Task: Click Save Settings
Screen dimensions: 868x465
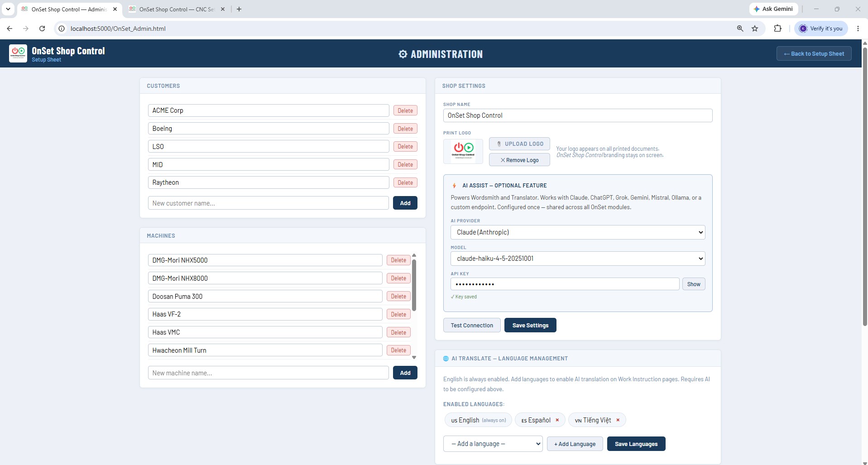Action: [x=530, y=325]
